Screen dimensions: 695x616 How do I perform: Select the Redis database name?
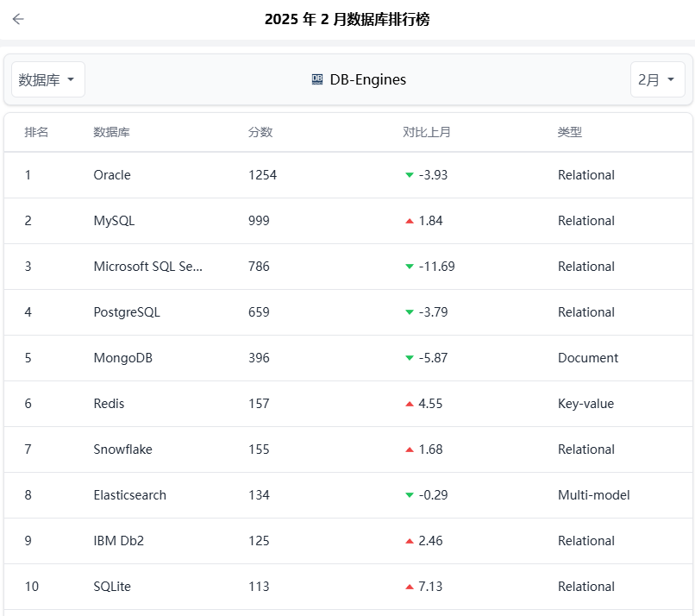109,404
